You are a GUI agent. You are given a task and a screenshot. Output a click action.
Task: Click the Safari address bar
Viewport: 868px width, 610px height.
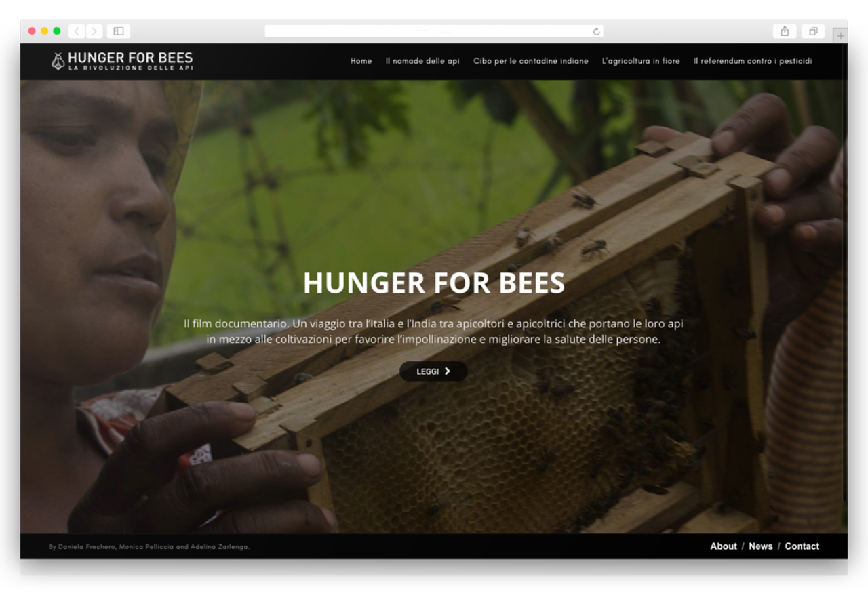click(x=434, y=31)
